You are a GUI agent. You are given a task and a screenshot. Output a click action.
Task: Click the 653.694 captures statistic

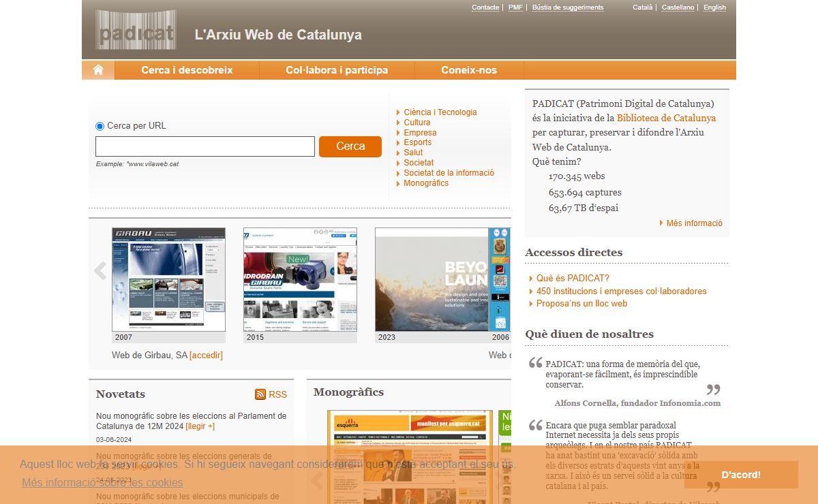(585, 192)
